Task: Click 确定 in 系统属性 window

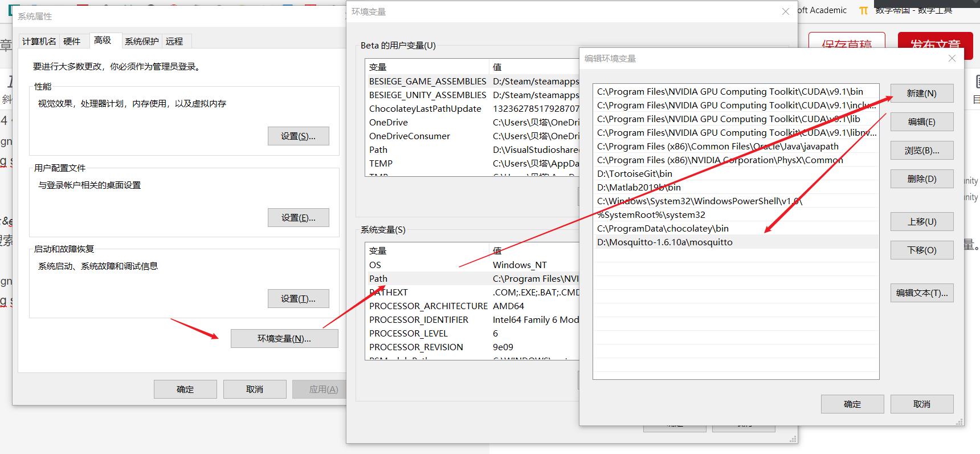Action: (185, 390)
